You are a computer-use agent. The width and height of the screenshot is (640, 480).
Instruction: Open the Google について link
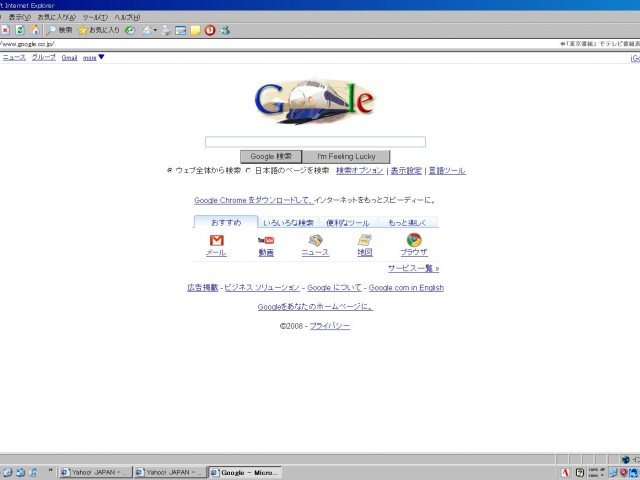(334, 288)
